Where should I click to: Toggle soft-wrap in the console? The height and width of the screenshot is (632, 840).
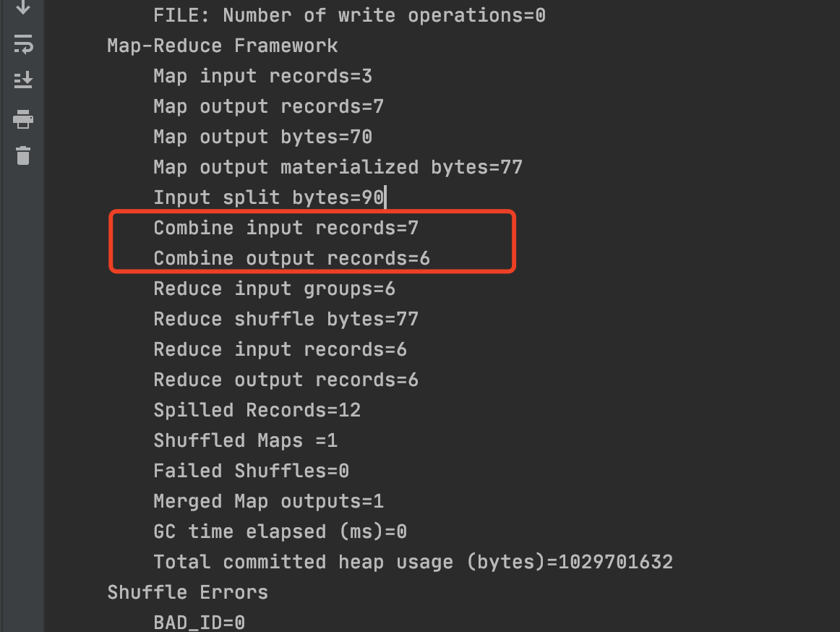click(x=23, y=44)
